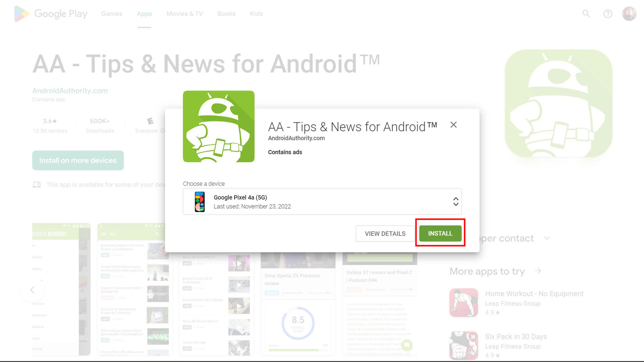The width and height of the screenshot is (644, 362).
Task: Open the Games tab in navigation
Action: (x=112, y=14)
